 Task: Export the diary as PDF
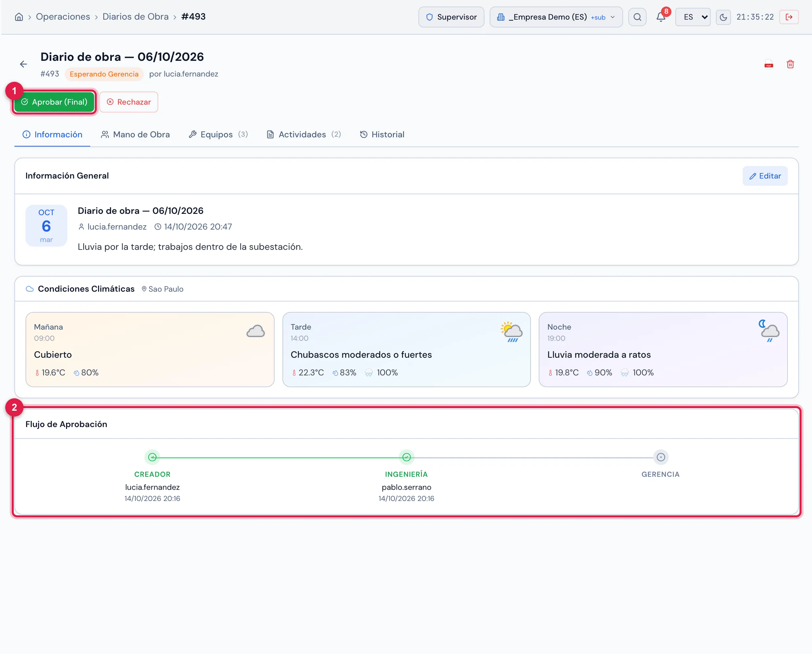point(769,64)
